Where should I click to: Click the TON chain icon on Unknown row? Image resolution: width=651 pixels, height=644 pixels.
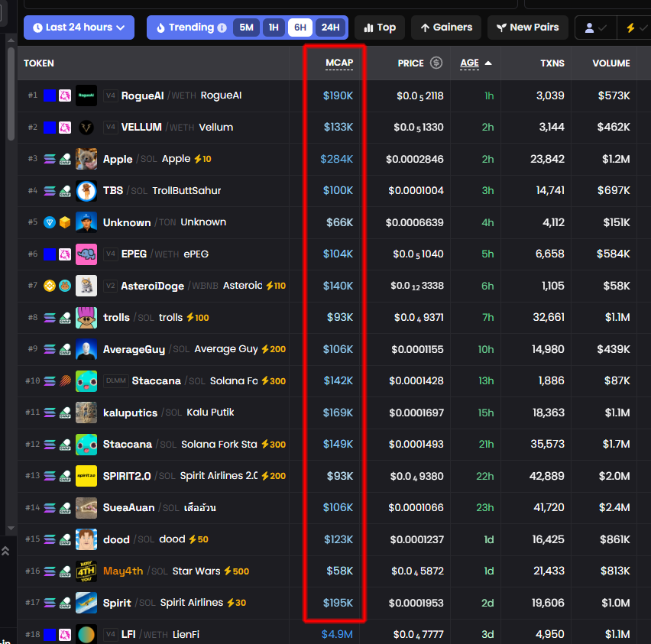click(50, 222)
